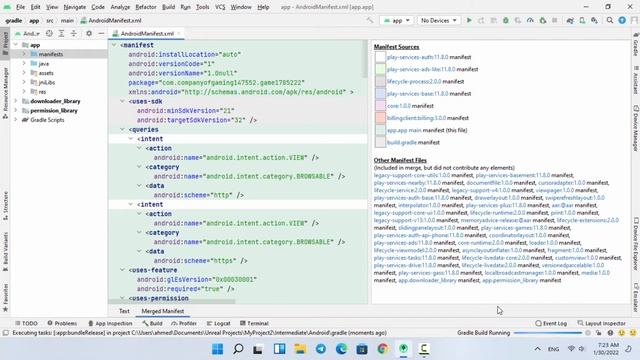Viewport: 640px width, 360px height.
Task: Open the App Inspection tool window
Action: (x=110, y=323)
